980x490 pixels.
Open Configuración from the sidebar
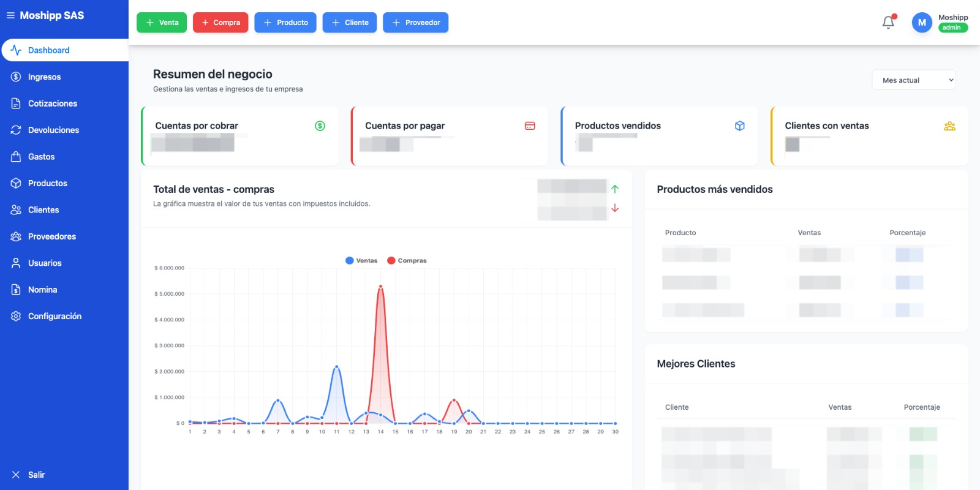pos(55,316)
